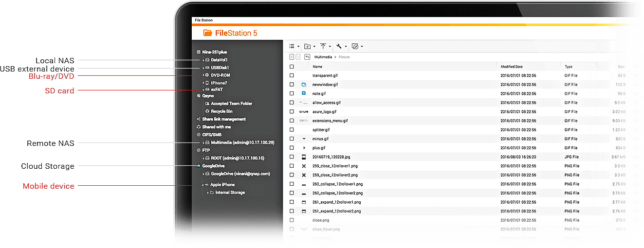Click the upload arrow icon

323,46
